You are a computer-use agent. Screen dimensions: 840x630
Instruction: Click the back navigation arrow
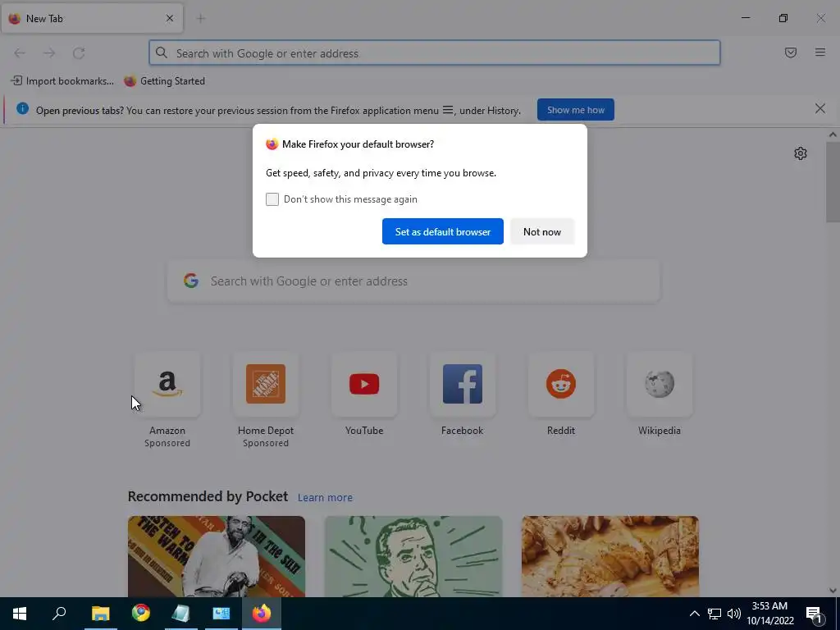(20, 53)
